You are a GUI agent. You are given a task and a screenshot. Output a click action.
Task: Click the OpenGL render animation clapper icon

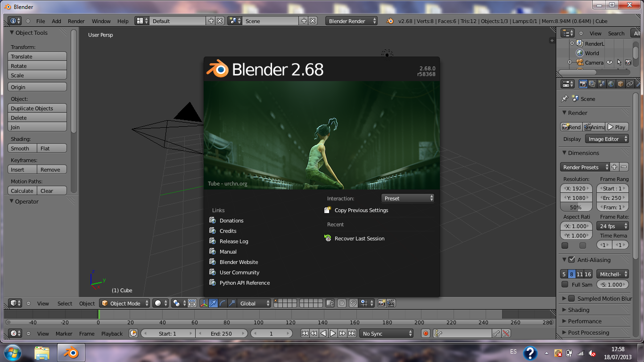point(391,304)
